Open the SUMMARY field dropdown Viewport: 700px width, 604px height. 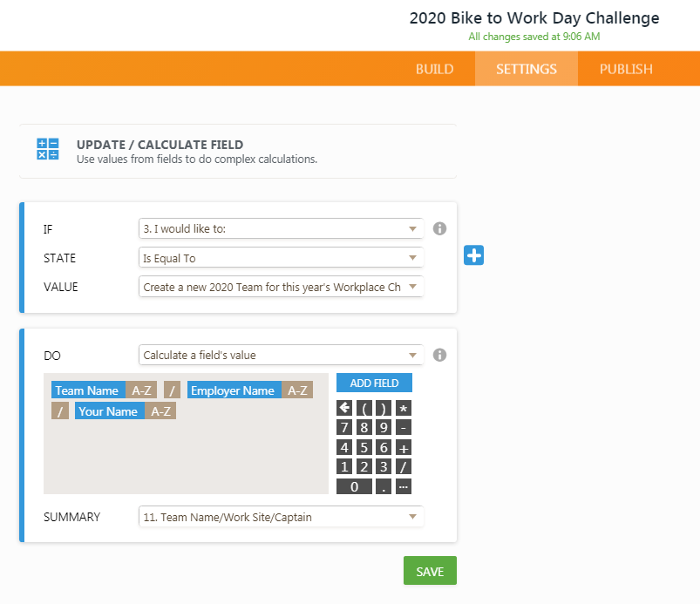point(280,517)
